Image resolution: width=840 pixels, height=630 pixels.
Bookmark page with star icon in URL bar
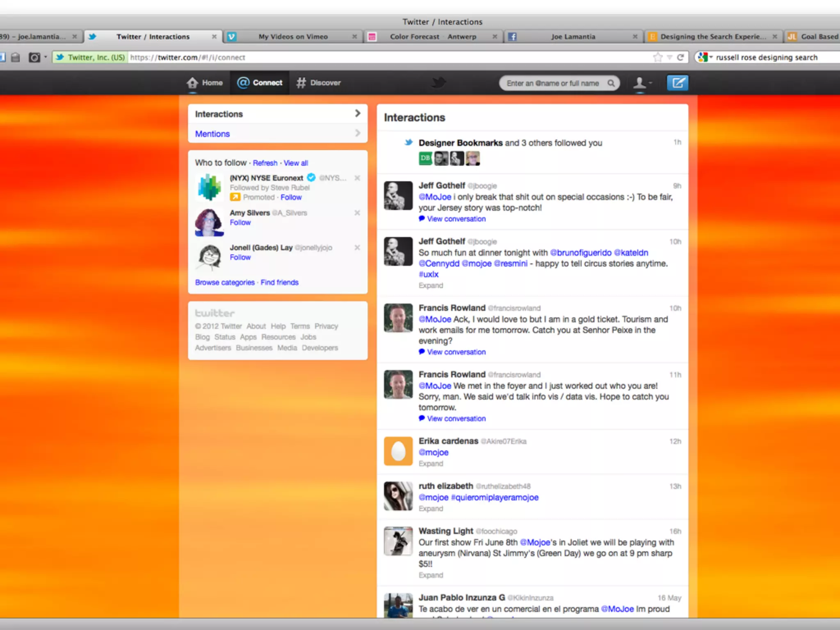click(x=657, y=57)
